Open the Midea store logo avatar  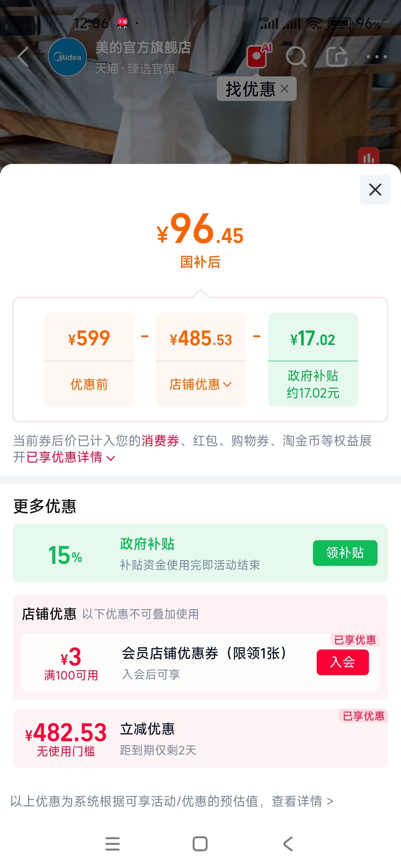pos(68,57)
